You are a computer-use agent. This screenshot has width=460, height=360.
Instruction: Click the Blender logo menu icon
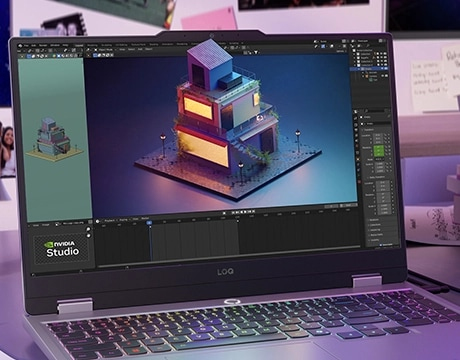pos(21,46)
